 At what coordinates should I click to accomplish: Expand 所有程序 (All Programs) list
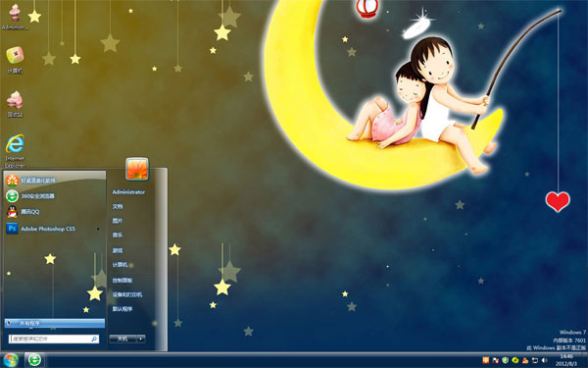54,323
